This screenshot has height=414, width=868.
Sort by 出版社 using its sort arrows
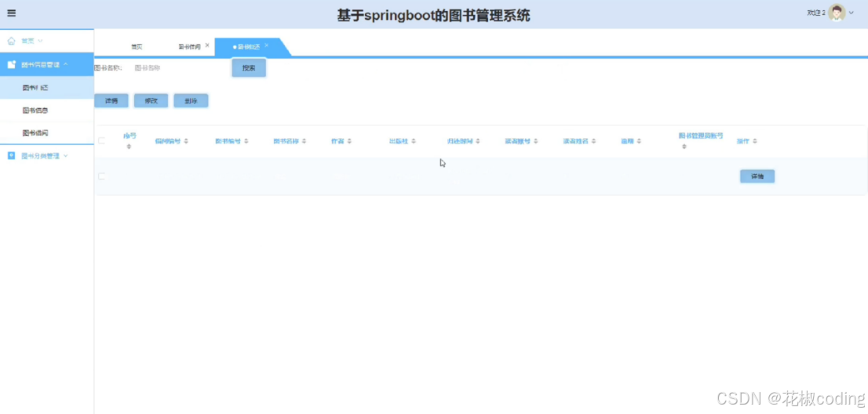(x=414, y=141)
